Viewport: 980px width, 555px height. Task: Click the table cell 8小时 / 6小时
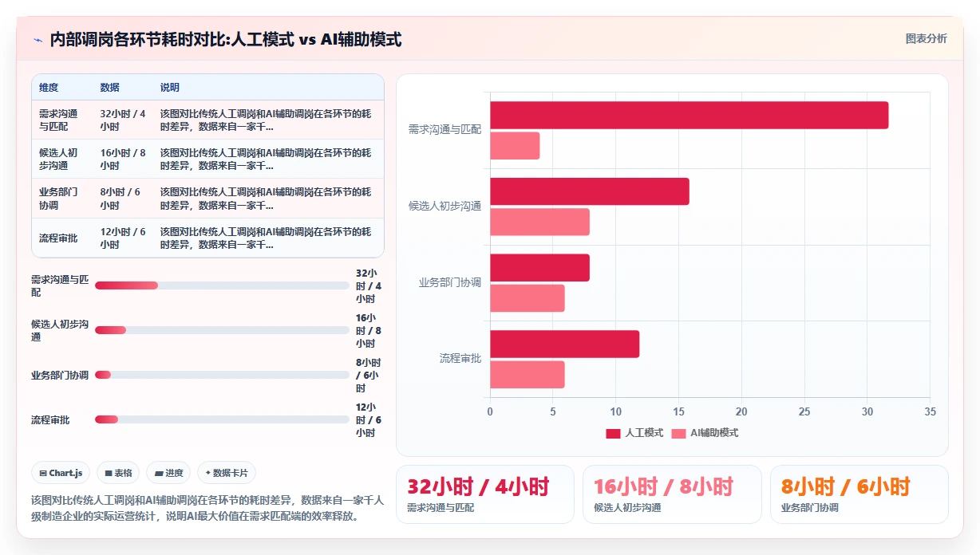(124, 199)
